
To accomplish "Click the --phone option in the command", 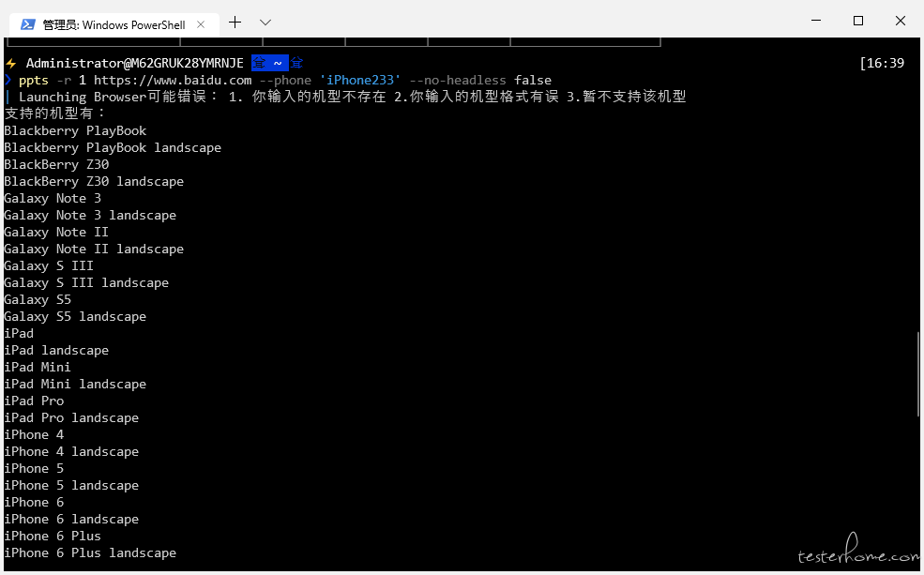I will coord(285,80).
